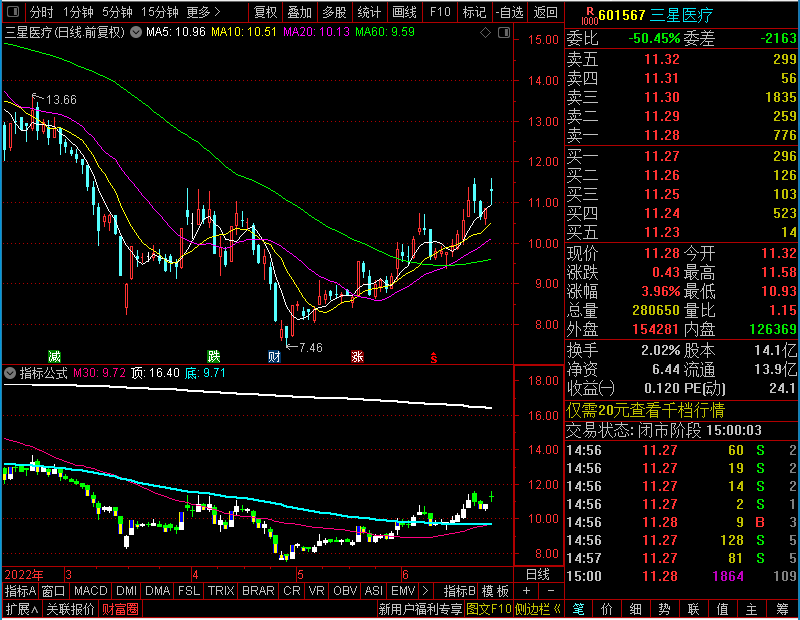Expand the 扩展 panel
The height and width of the screenshot is (620, 800).
[x=21, y=609]
